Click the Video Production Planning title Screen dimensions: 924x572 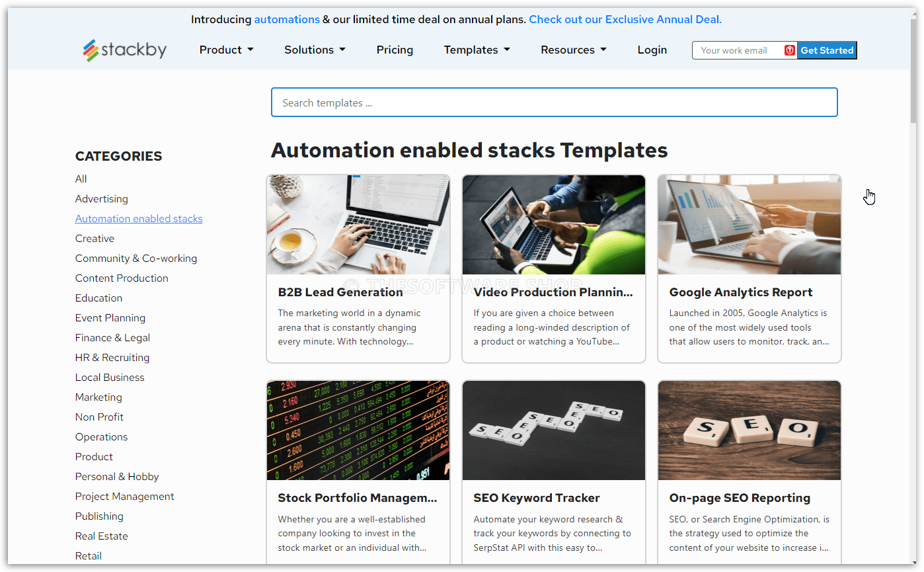click(553, 292)
